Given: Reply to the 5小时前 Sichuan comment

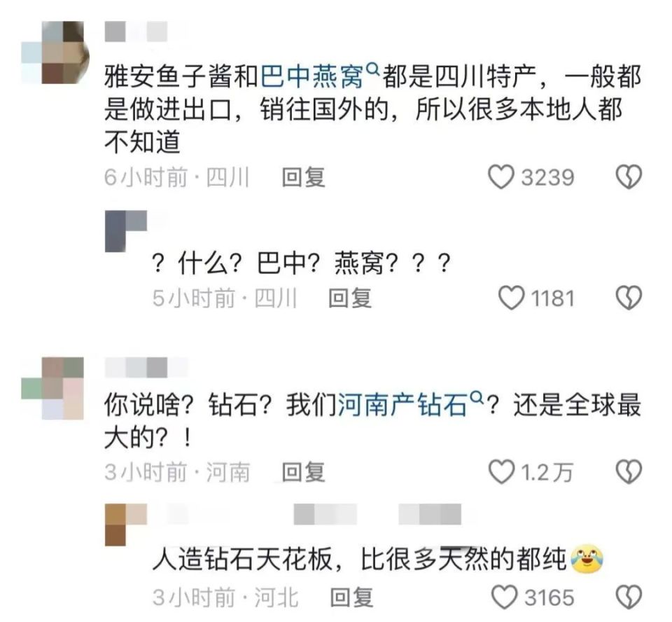Looking at the screenshot, I should 350,298.
